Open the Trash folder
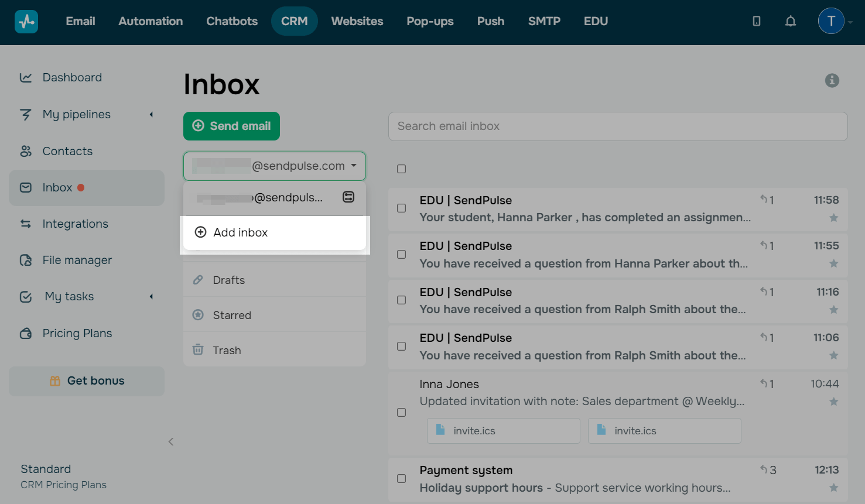This screenshot has width=865, height=504. click(x=275, y=350)
